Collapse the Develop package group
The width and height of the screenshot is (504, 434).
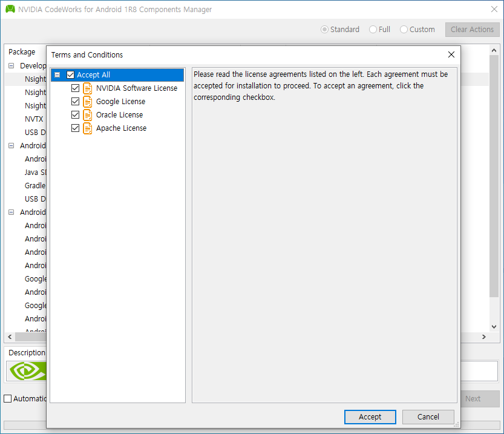coord(11,65)
